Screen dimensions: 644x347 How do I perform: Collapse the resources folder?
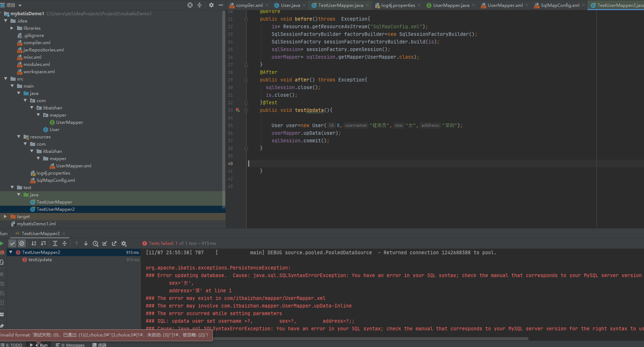tap(18, 137)
